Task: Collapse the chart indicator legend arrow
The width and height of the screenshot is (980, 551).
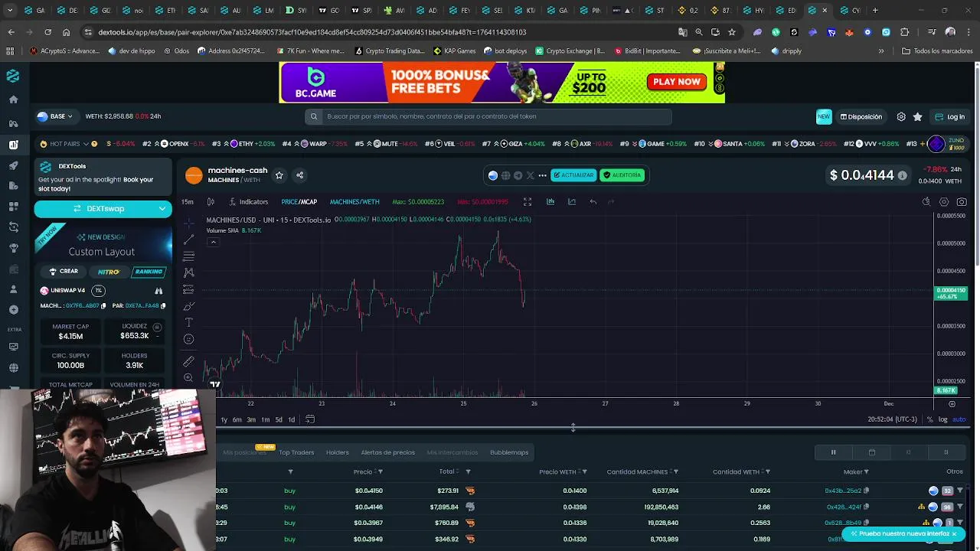Action: click(x=213, y=242)
